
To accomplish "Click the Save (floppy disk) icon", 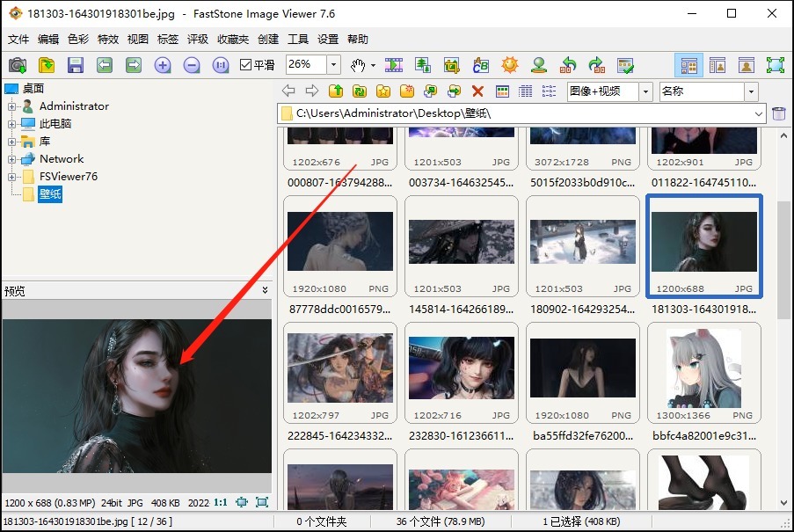I will click(x=75, y=65).
